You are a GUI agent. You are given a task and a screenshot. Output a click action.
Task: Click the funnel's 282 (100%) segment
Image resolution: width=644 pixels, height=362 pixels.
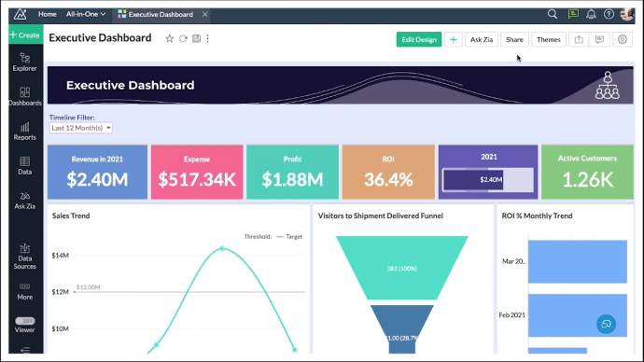click(x=401, y=268)
